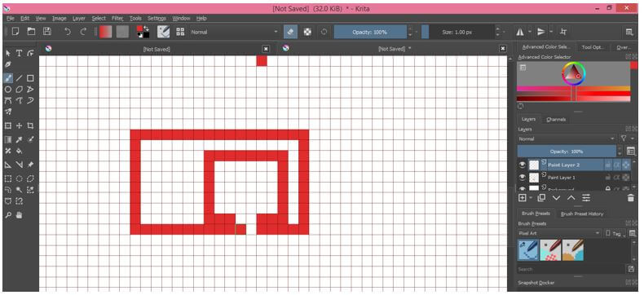Screen dimensions: 644x295
Task: Select the Polyline tool
Action: tap(30, 90)
